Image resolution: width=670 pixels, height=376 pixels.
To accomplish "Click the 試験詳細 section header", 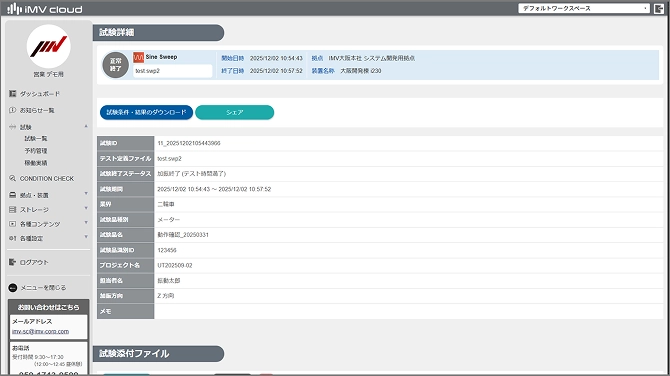I will tap(158, 32).
